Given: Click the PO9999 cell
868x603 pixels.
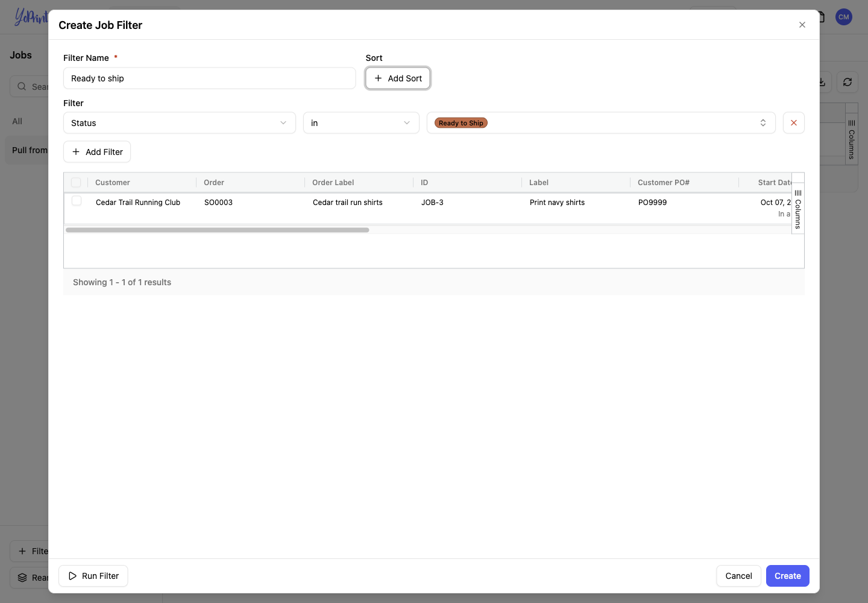Looking at the screenshot, I should pyautogui.click(x=653, y=203).
